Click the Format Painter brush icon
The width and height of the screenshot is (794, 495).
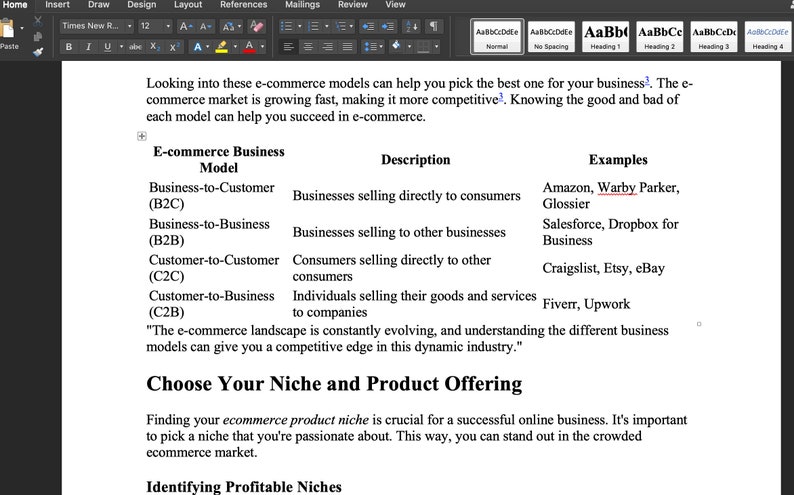tap(38, 50)
